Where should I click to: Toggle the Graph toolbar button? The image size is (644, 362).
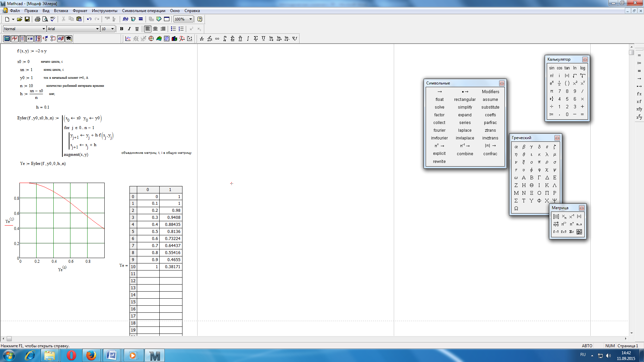pyautogui.click(x=14, y=39)
